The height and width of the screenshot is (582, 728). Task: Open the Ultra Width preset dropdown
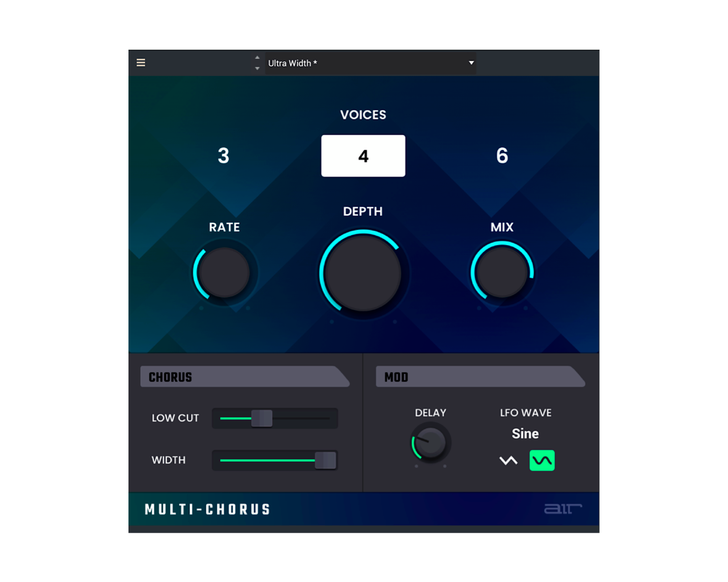tap(371, 63)
